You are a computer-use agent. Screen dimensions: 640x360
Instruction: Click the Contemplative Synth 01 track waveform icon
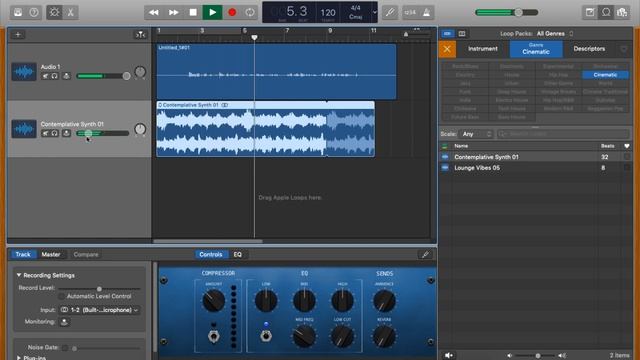[x=24, y=129]
